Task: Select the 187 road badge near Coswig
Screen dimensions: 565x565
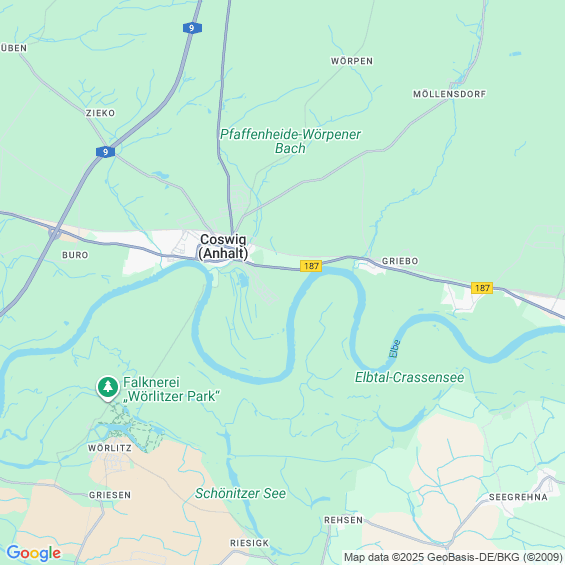Action: coord(311,266)
